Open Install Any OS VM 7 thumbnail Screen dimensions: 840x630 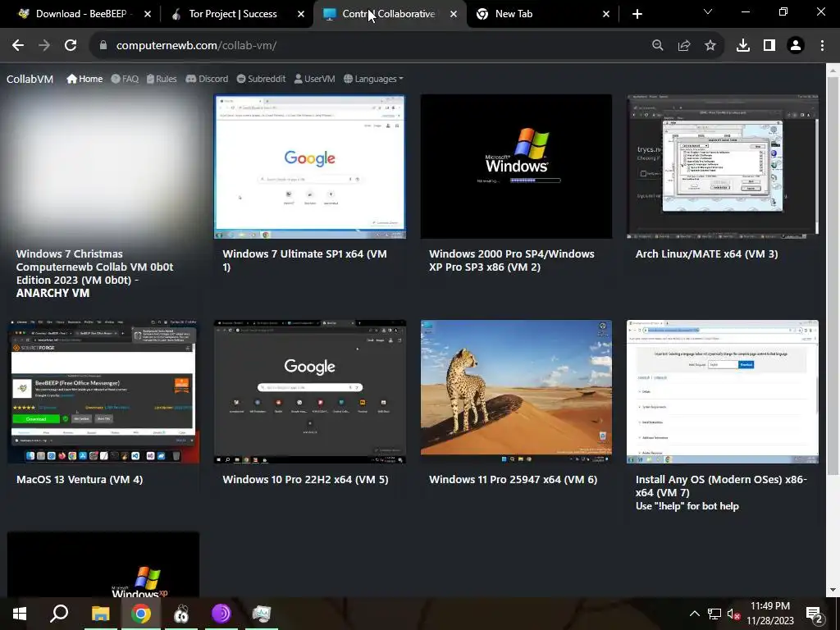pos(722,391)
